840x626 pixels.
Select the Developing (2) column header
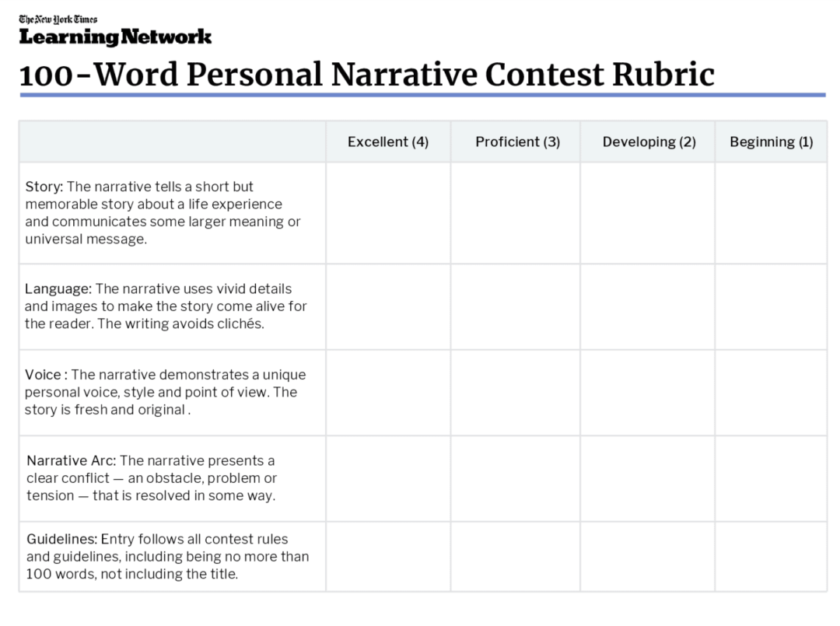coord(649,142)
